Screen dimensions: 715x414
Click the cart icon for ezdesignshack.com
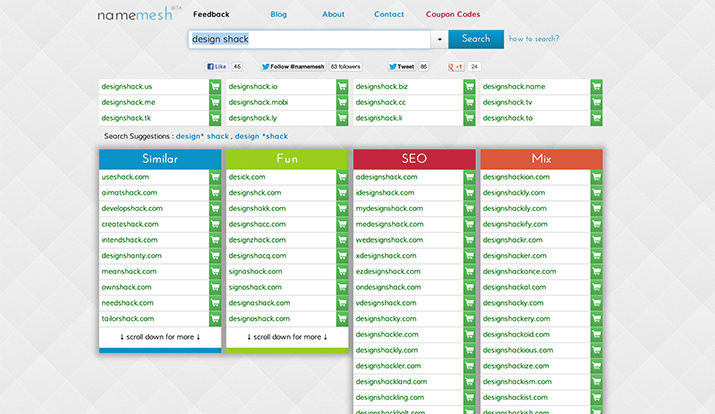(469, 271)
